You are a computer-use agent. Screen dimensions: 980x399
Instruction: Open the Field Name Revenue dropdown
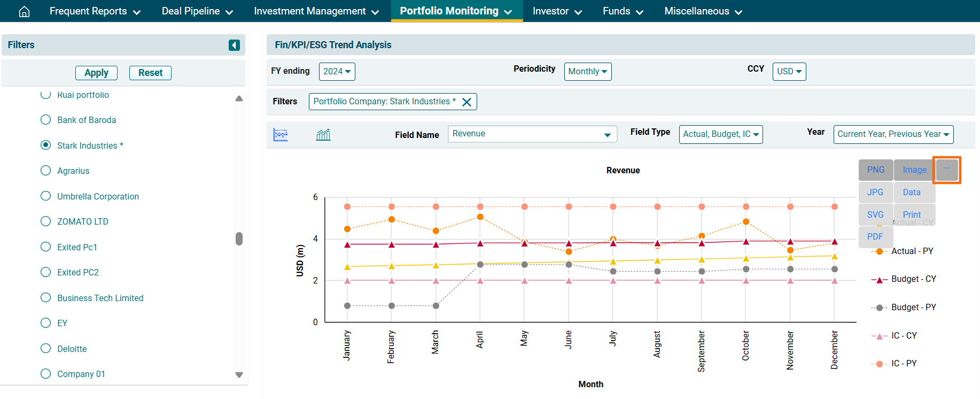pos(532,134)
